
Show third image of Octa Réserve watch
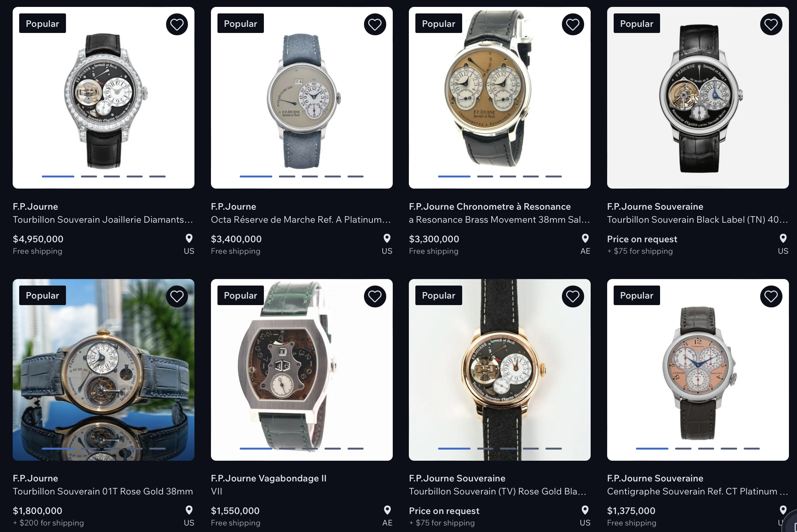tap(310, 176)
